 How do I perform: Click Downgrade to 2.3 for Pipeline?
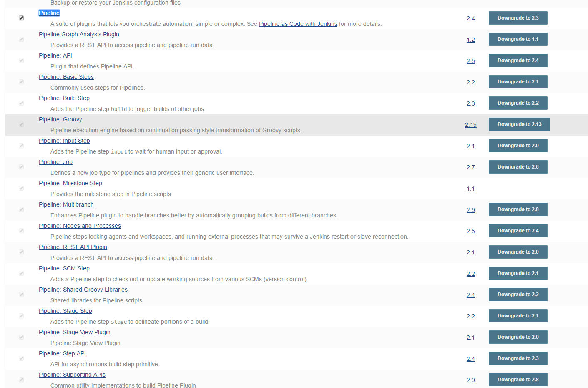518,18
